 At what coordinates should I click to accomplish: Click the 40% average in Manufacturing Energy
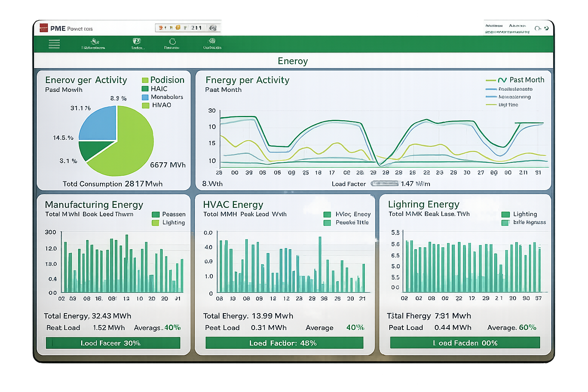tap(172, 328)
